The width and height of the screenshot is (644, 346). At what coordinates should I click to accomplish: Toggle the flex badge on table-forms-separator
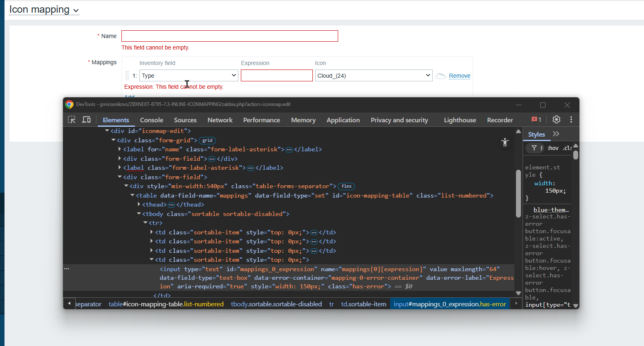(346, 186)
